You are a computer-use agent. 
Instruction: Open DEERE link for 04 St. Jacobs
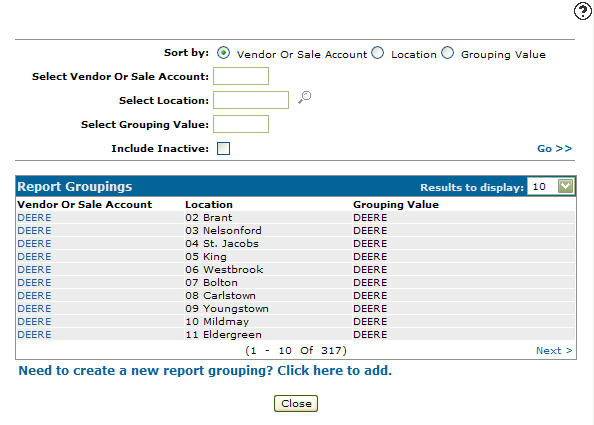tap(34, 244)
